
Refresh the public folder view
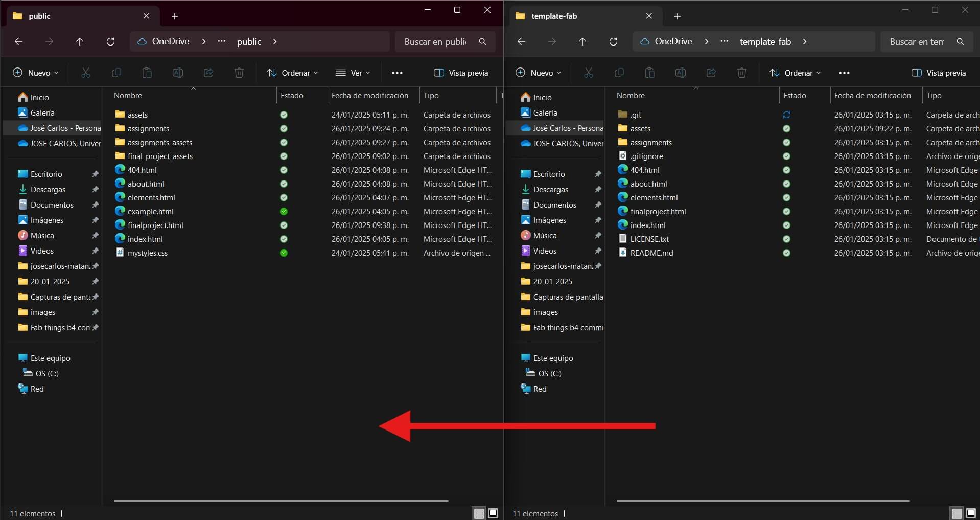(110, 41)
